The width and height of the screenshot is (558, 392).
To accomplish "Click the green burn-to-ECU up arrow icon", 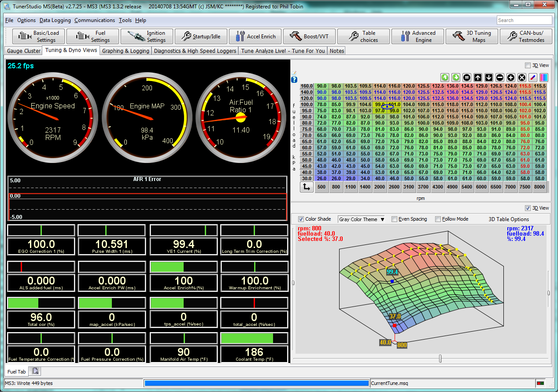I will pyautogui.click(x=445, y=77).
